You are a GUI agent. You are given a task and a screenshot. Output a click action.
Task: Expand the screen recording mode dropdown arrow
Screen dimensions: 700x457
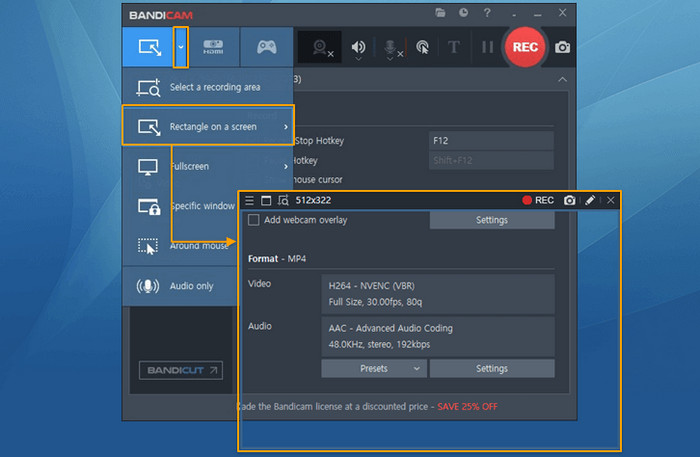(x=180, y=46)
